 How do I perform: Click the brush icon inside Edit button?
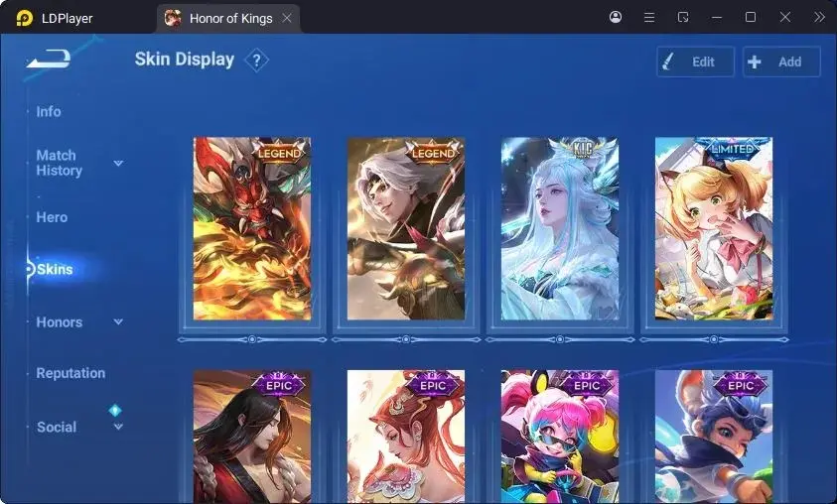[668, 62]
